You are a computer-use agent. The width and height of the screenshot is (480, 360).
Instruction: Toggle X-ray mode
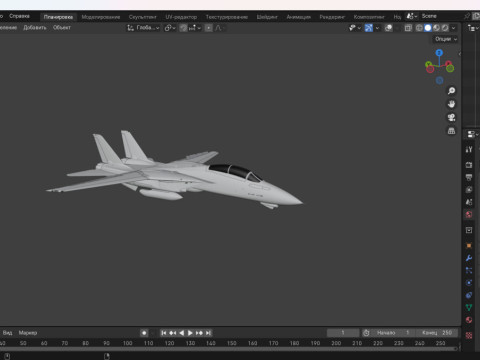(408, 28)
